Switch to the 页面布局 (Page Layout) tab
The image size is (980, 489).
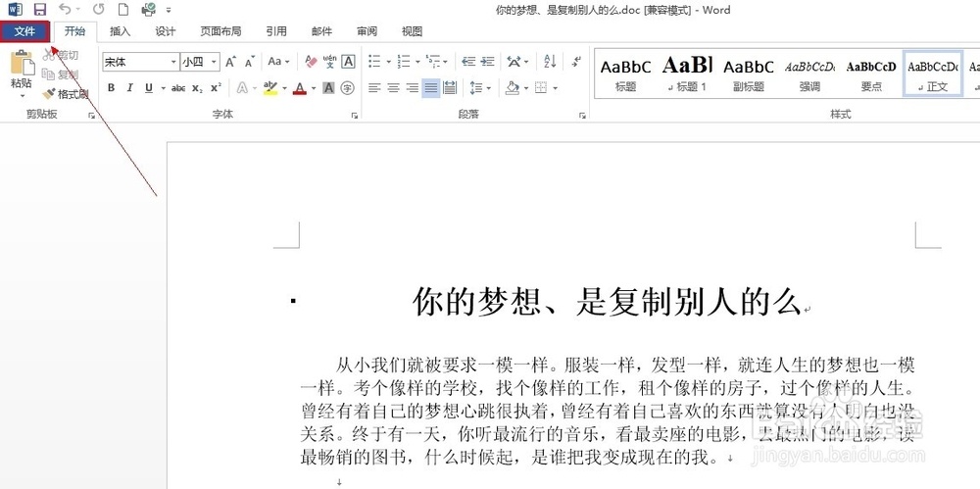point(220,31)
